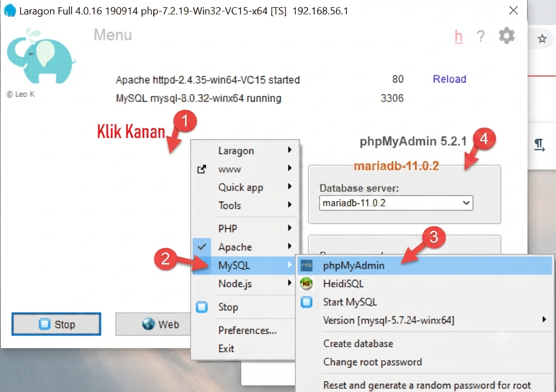Image resolution: width=556 pixels, height=392 pixels.
Task: Click the MySQL port number 3306
Action: (x=392, y=98)
